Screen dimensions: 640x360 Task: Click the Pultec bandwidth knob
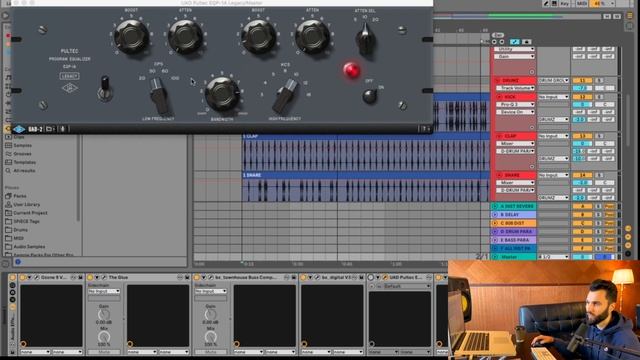pos(222,94)
